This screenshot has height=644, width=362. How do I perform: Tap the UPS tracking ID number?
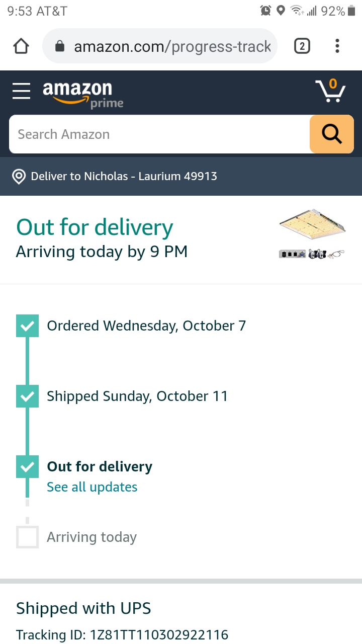159,635
